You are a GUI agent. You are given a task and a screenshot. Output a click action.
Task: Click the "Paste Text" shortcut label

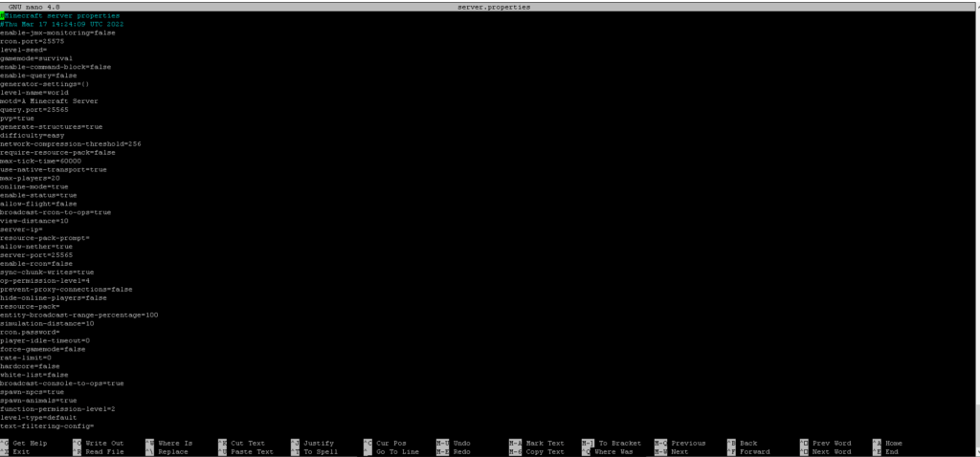click(253, 452)
